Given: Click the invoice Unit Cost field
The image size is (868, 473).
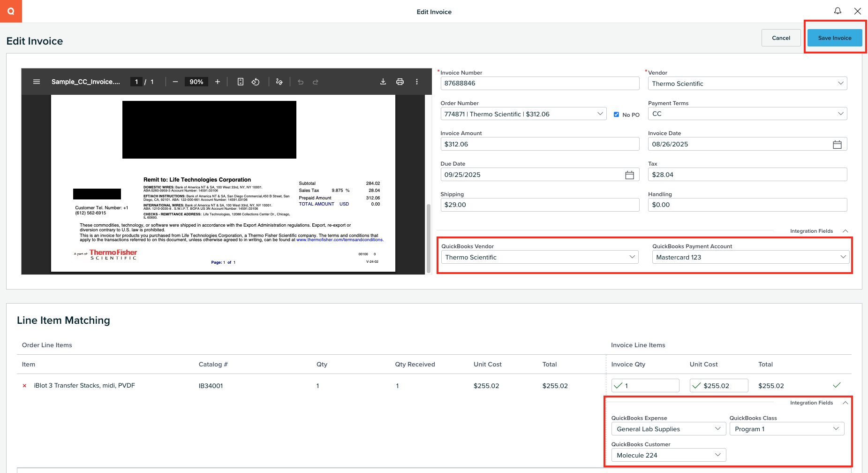Looking at the screenshot, I should [x=719, y=386].
